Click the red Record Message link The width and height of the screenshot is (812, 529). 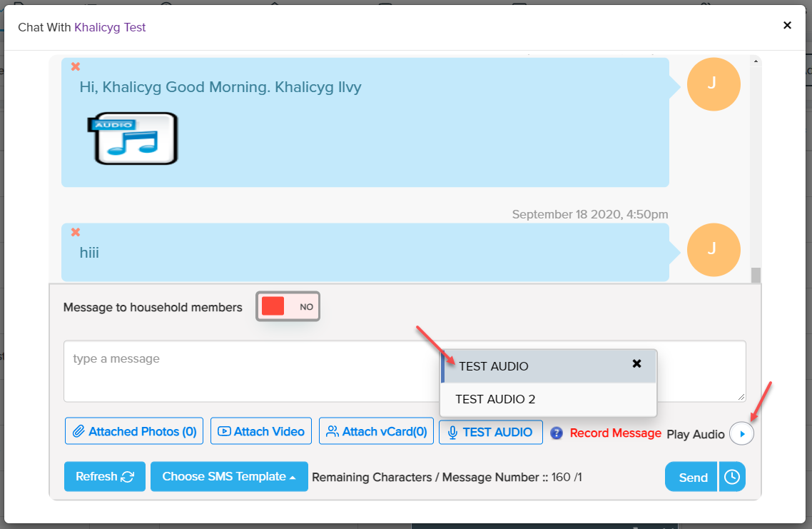tap(615, 433)
